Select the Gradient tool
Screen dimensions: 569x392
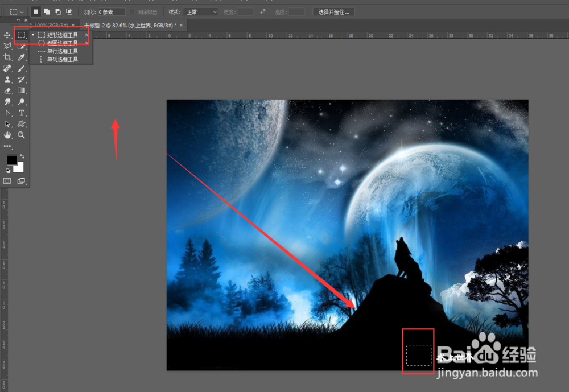click(22, 90)
